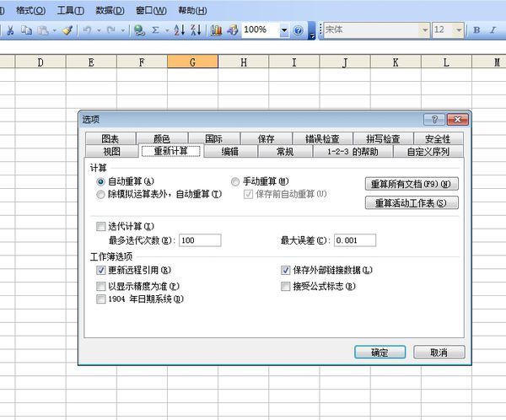Uncheck 保存外部链接数据 checkbox
This screenshot has height=420, width=506.
(x=286, y=270)
